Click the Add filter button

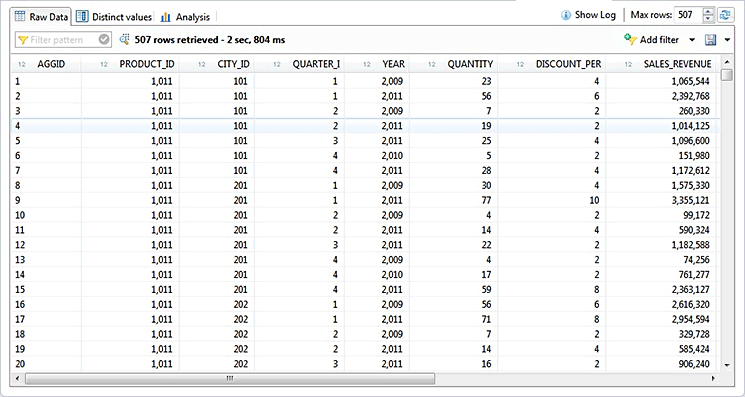coord(651,40)
